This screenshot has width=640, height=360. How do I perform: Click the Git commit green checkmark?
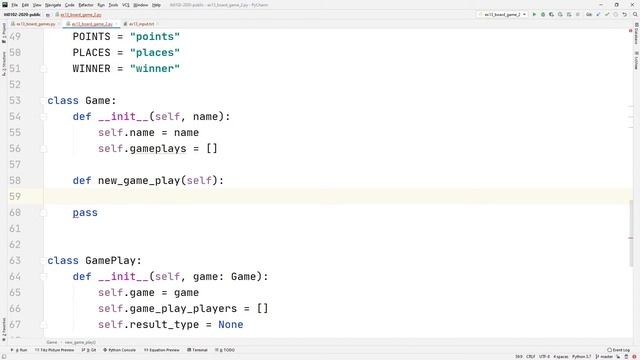coord(607,14)
